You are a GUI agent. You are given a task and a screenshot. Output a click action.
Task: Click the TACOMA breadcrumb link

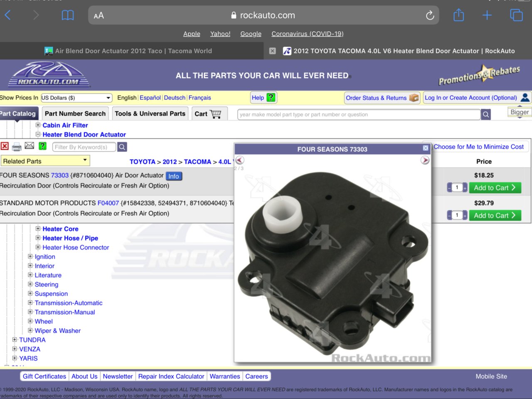[197, 162]
